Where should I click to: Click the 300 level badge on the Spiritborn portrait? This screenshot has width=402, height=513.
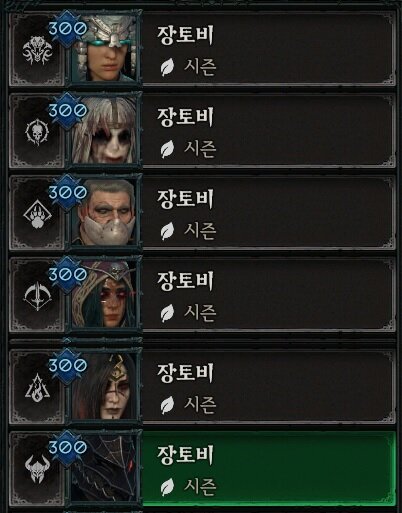tap(68, 29)
